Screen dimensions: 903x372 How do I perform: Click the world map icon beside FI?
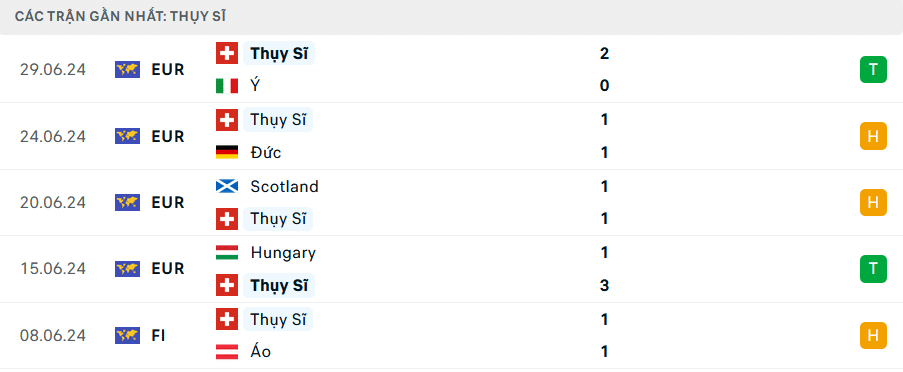(x=127, y=335)
